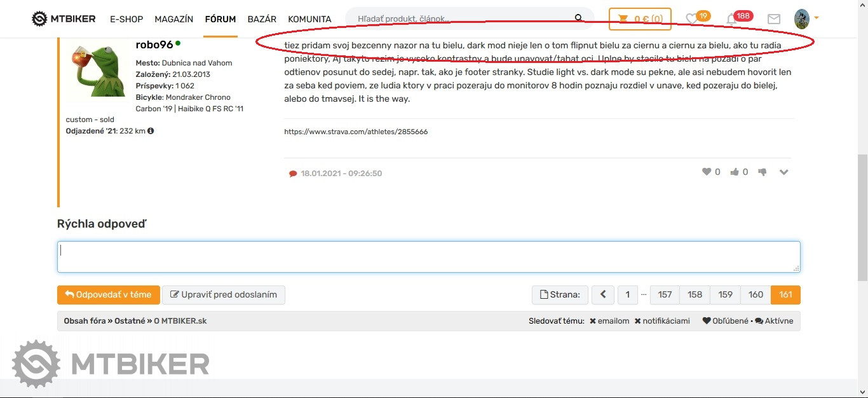868x398 pixels.
Task: Open the BAZÁR menu item
Action: coord(262,19)
